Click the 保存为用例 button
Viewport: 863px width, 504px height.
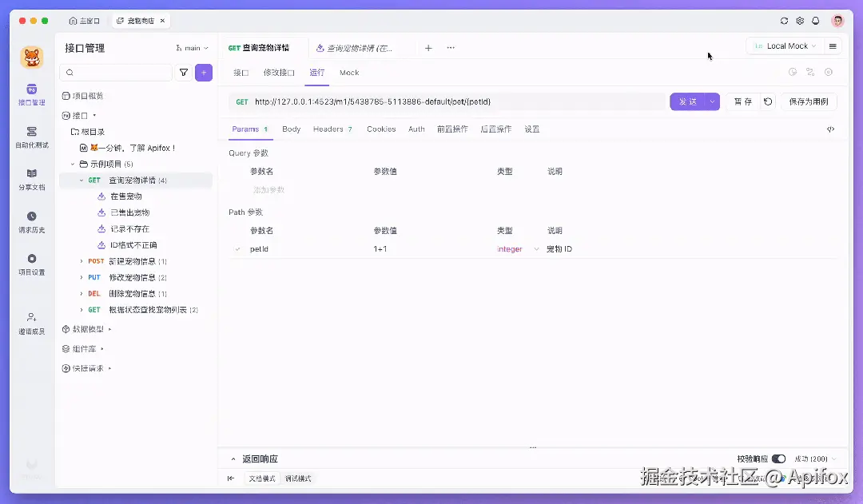click(x=809, y=101)
